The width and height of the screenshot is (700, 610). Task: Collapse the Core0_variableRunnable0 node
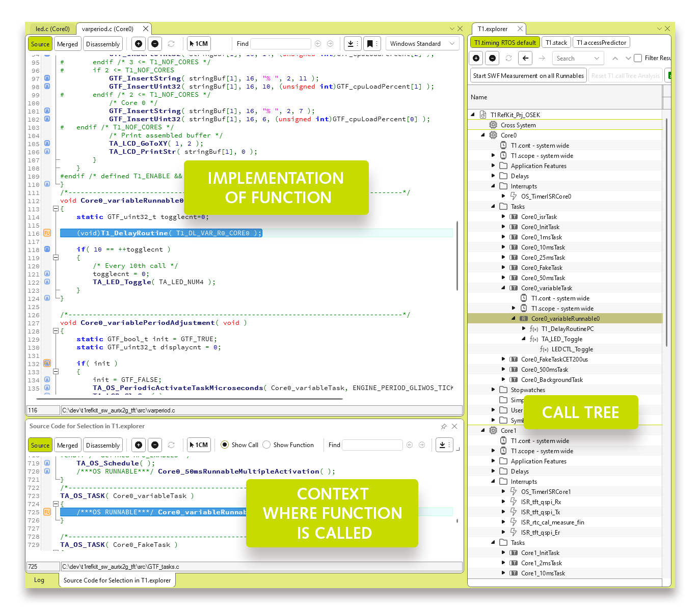click(514, 319)
